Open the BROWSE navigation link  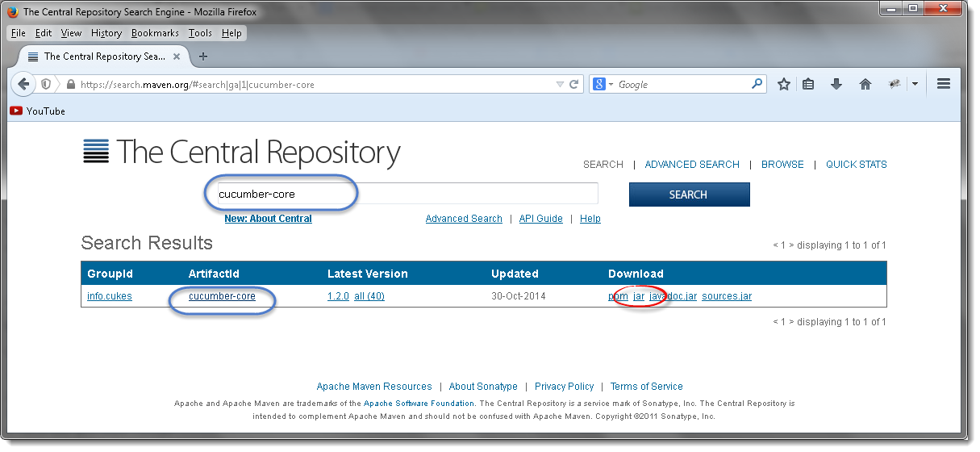(782, 164)
